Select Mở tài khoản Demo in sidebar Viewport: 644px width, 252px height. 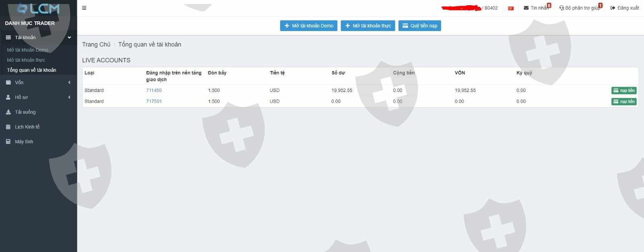pos(27,50)
